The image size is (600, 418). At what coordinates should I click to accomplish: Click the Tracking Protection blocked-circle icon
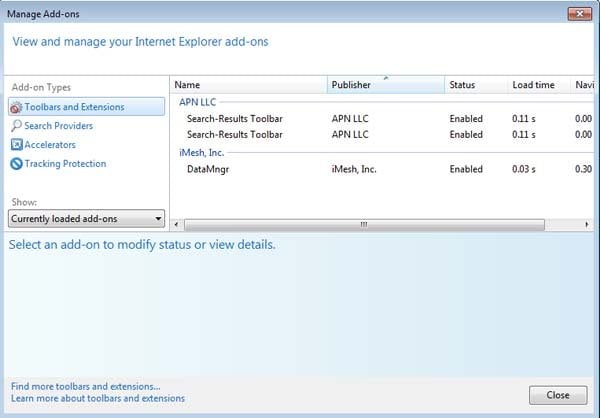point(16,163)
